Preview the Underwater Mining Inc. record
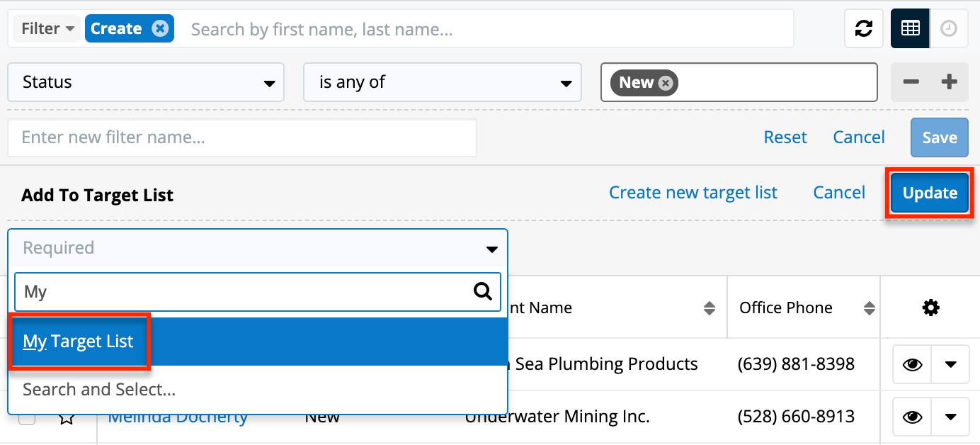Image resolution: width=980 pixels, height=445 pixels. 912,417
